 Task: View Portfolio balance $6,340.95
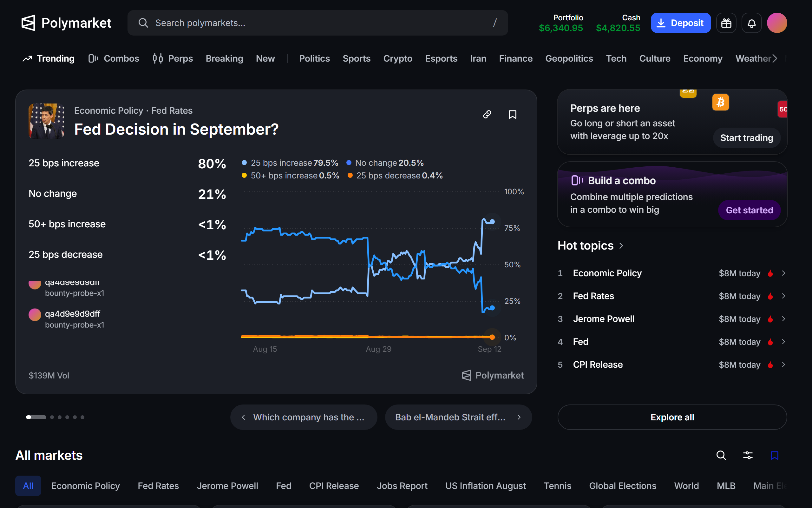561,23
